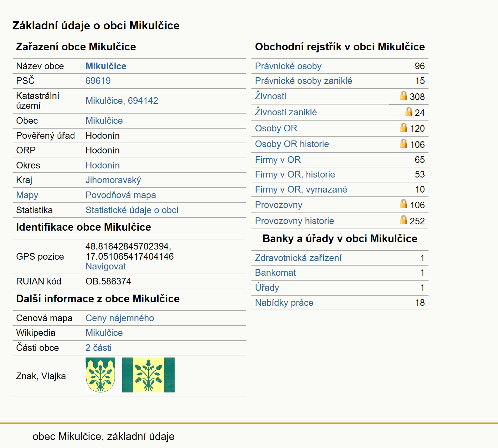The image size is (498, 448).
Task: Open the Wikipedia Mikulčice link
Action: coord(104,333)
